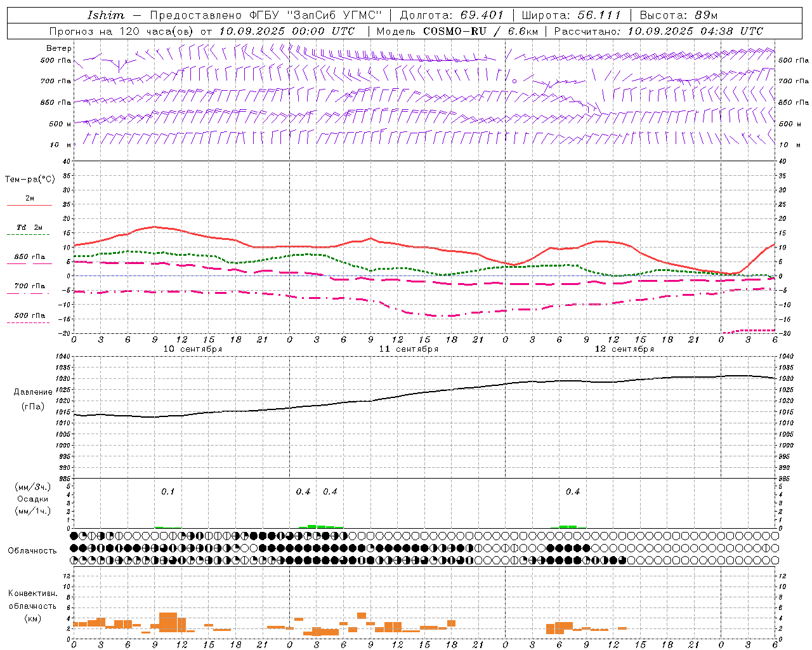Select the "Тем-ра(°C)" axis label

point(30,180)
